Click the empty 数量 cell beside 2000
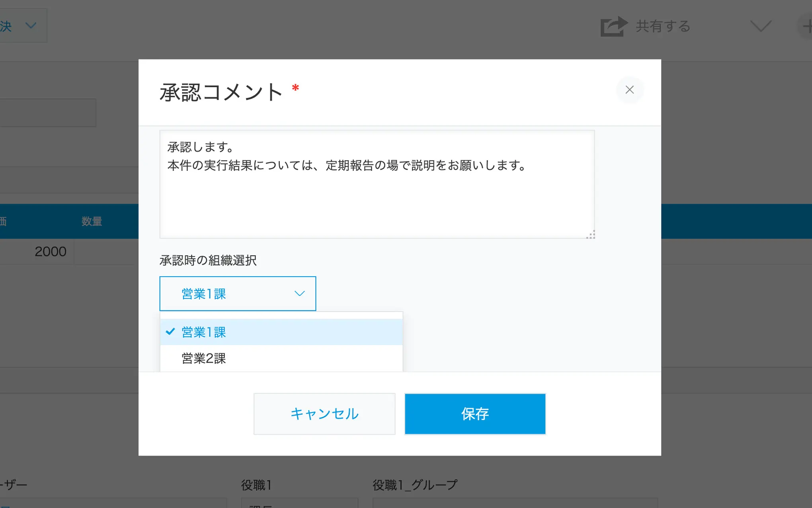812x508 pixels. point(106,252)
